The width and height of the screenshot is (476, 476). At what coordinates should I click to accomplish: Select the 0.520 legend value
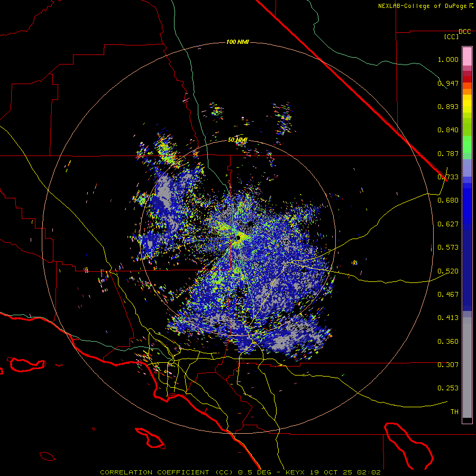(x=448, y=271)
